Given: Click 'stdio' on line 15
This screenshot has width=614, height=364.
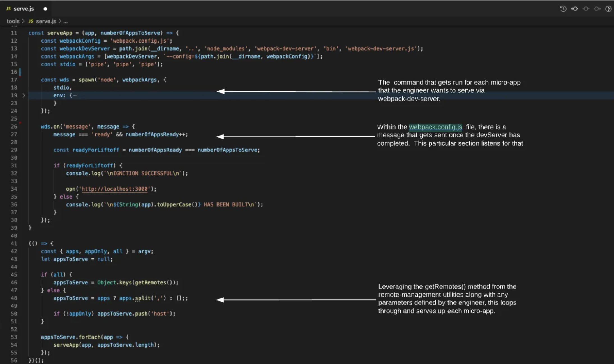Looking at the screenshot, I should click(68, 64).
